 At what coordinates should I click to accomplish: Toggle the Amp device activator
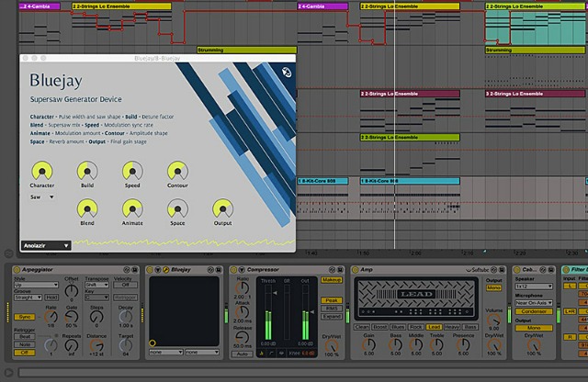click(x=355, y=270)
